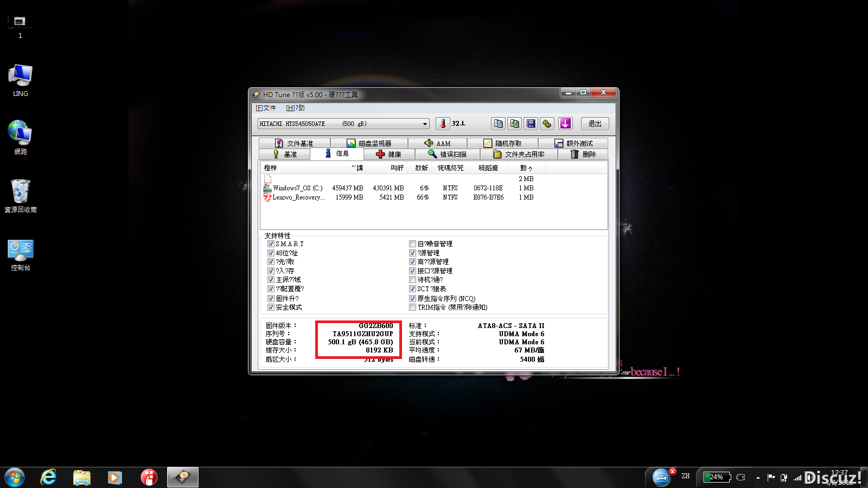Open Windows Media Player from the taskbar

pyautogui.click(x=114, y=477)
